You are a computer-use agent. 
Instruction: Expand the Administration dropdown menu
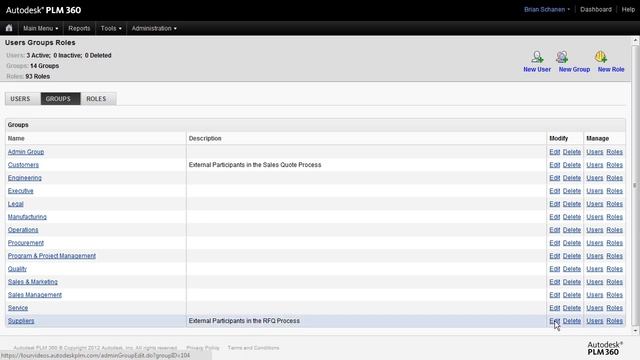pyautogui.click(x=154, y=28)
